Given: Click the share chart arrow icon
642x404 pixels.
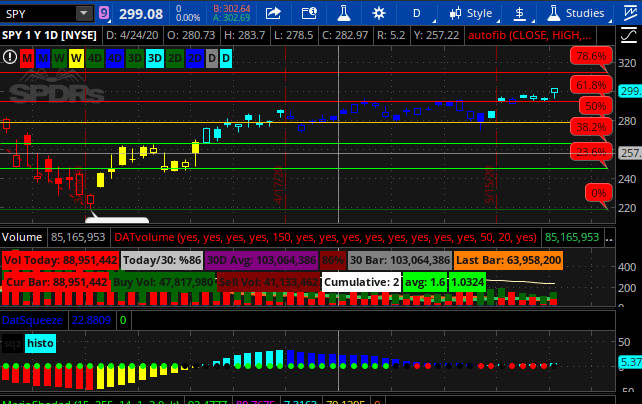Looking at the screenshot, I should point(273,14).
